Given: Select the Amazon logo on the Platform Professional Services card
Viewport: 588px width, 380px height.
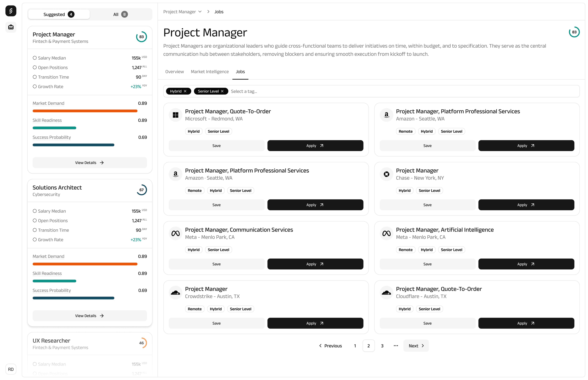Looking at the screenshot, I should (x=386, y=115).
